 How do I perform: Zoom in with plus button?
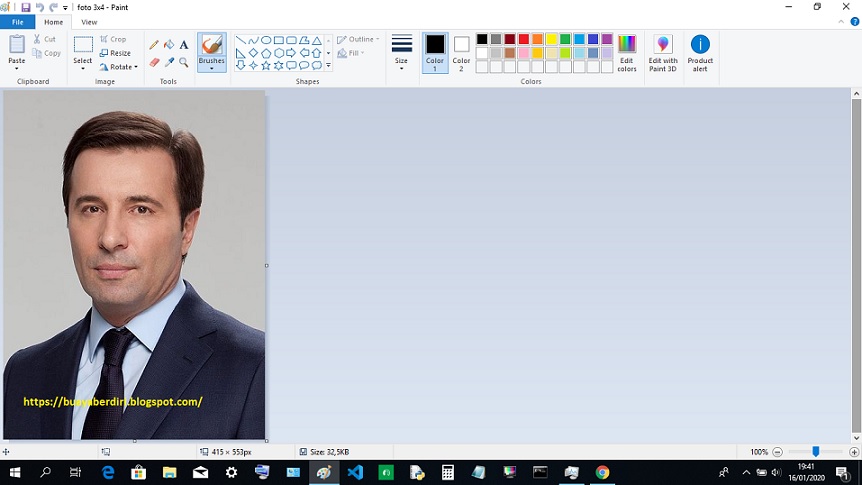(854, 452)
